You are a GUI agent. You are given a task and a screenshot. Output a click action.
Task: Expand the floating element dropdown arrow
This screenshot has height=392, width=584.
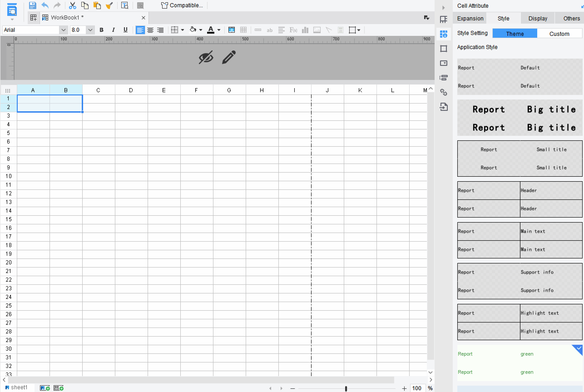pos(359,30)
